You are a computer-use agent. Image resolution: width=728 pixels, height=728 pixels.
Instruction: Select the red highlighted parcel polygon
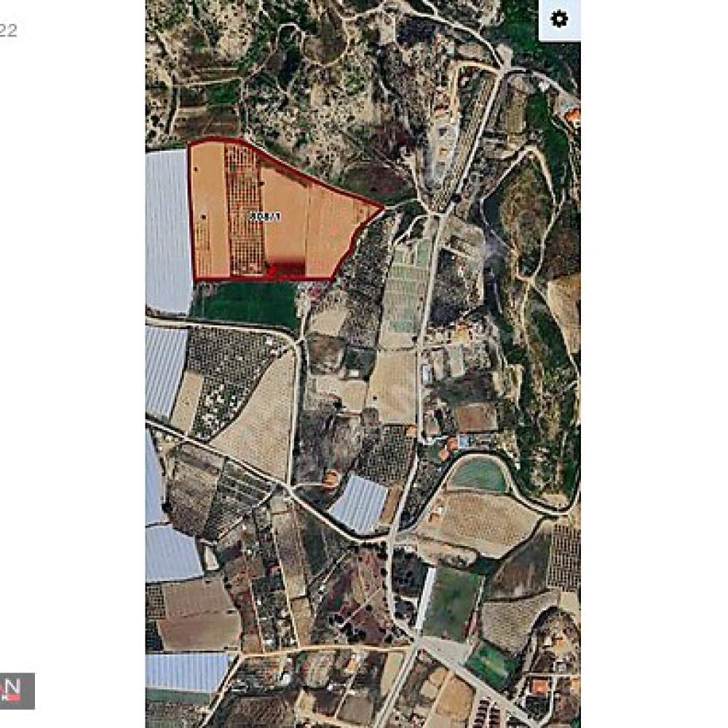point(279,211)
